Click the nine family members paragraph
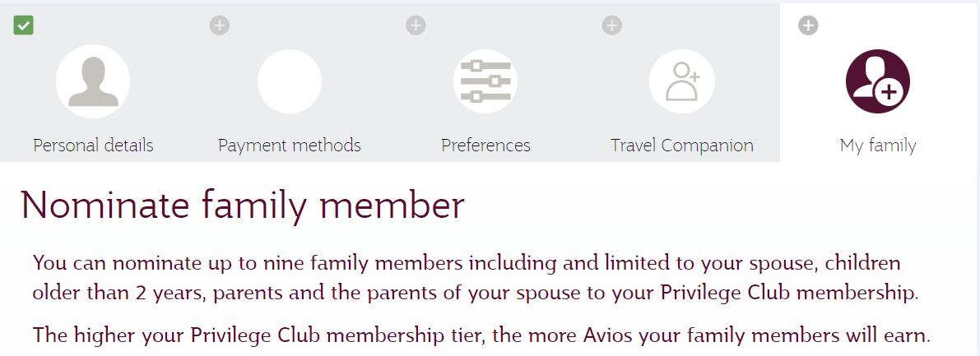Viewport: 980px width, 356px height. 467,278
